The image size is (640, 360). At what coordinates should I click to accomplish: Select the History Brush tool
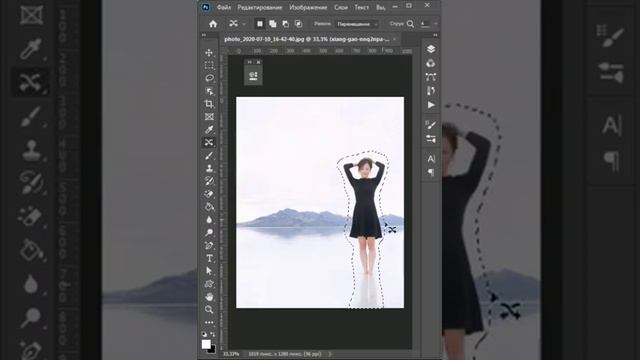coord(209,181)
